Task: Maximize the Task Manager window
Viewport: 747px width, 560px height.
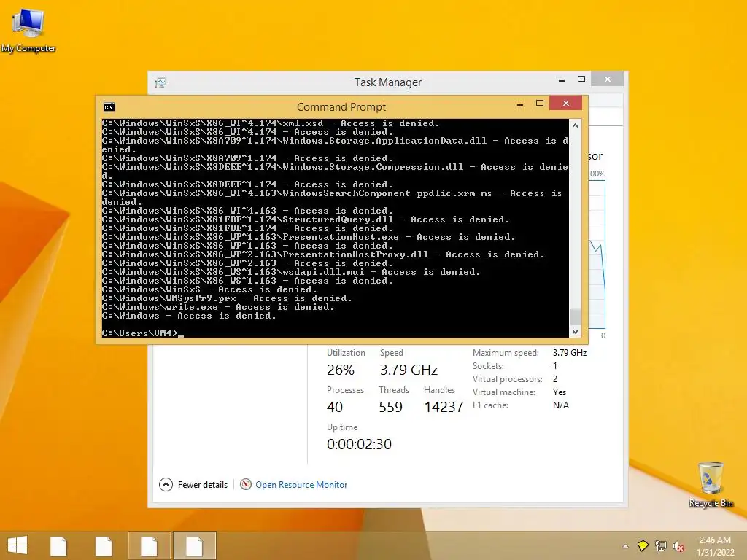Action: point(581,79)
